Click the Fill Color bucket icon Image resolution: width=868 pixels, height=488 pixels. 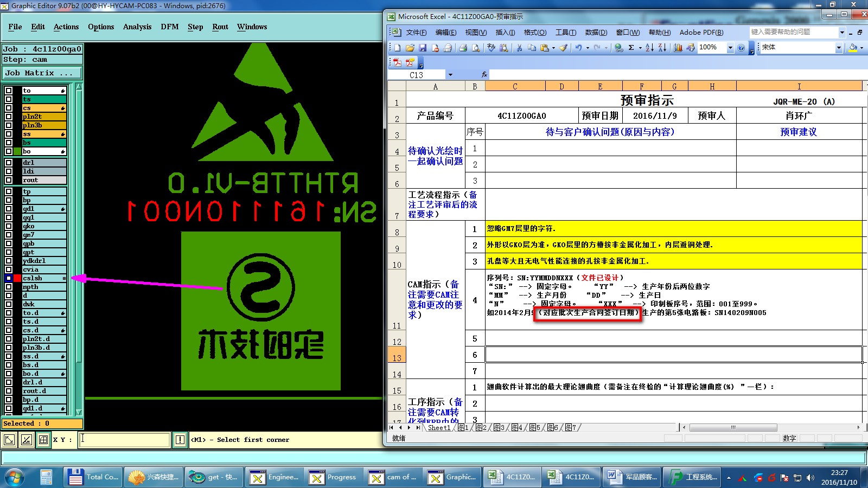[852, 48]
